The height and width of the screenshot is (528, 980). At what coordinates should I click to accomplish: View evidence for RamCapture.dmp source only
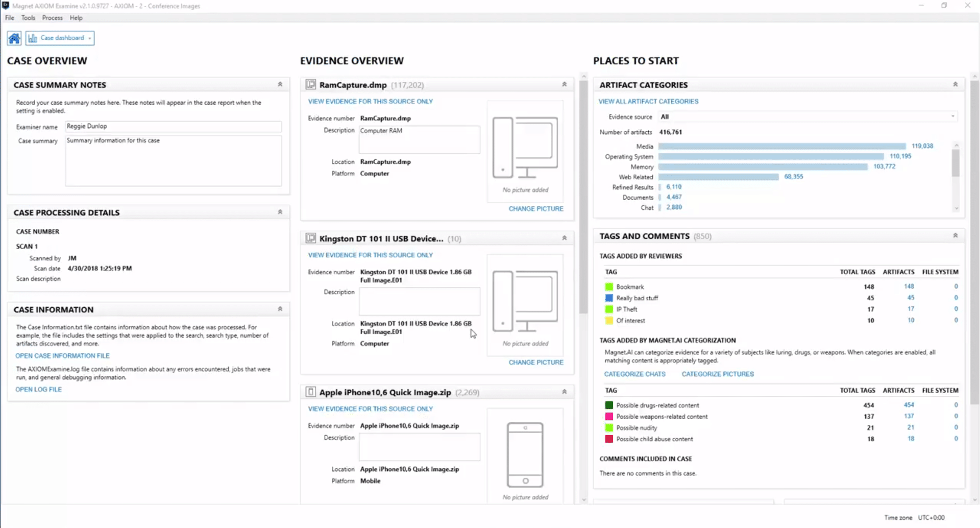tap(371, 102)
